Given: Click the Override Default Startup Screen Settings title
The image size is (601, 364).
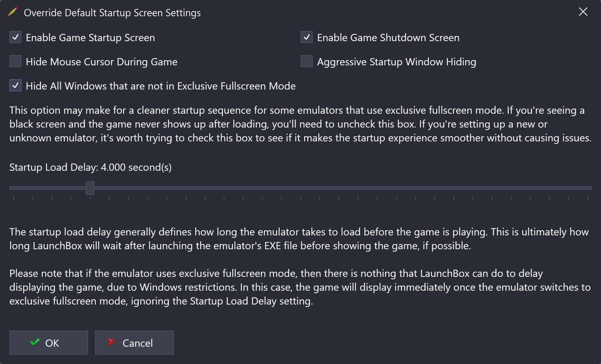Looking at the screenshot, I should 112,13.
